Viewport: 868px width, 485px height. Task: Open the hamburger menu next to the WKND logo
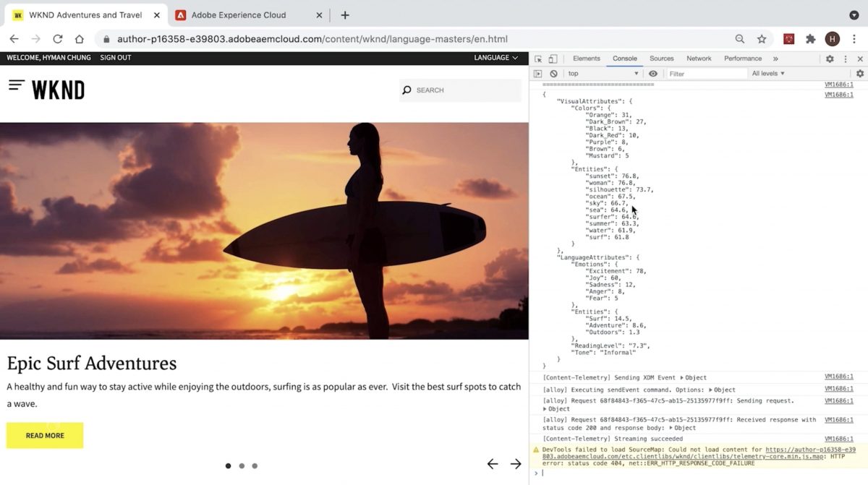pos(17,86)
